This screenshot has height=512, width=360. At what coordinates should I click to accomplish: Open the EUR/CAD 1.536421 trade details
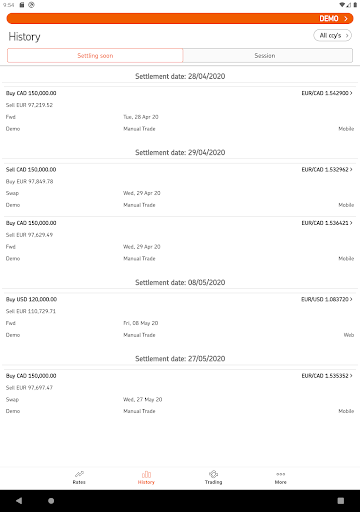[x=327, y=223]
